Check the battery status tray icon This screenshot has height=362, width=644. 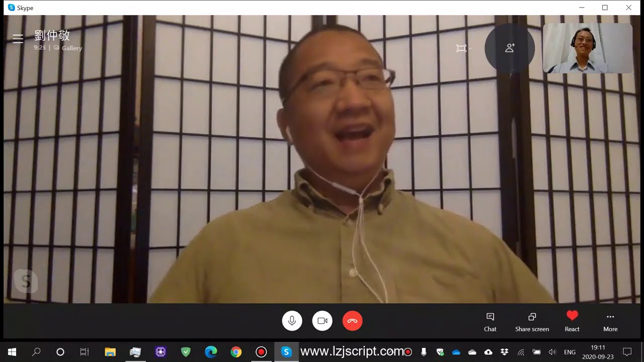pos(537,352)
